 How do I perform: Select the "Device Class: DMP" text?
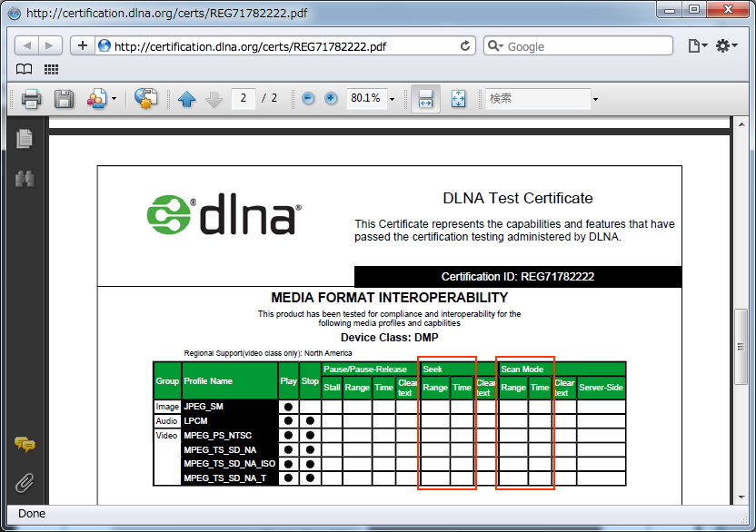(390, 338)
